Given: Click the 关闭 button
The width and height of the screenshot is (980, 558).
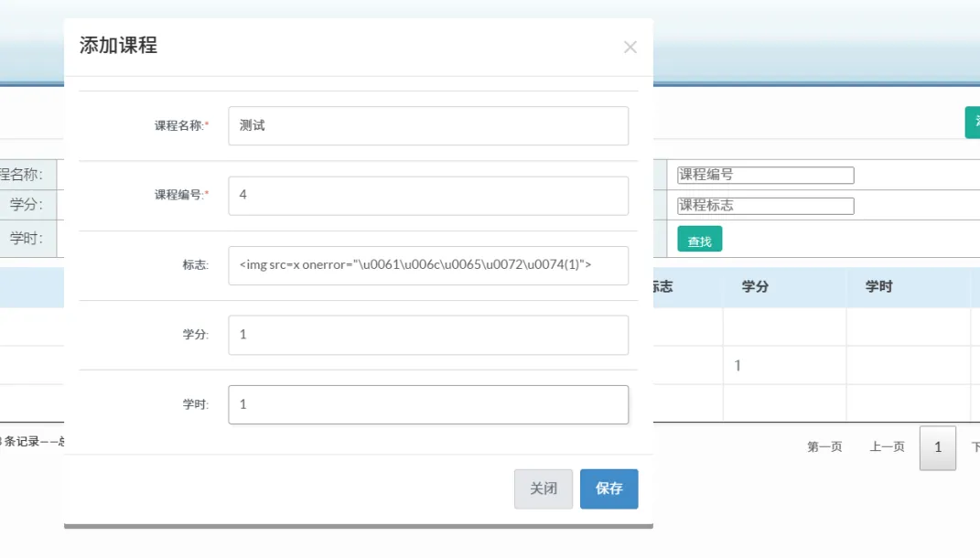Looking at the screenshot, I should click(x=544, y=488).
